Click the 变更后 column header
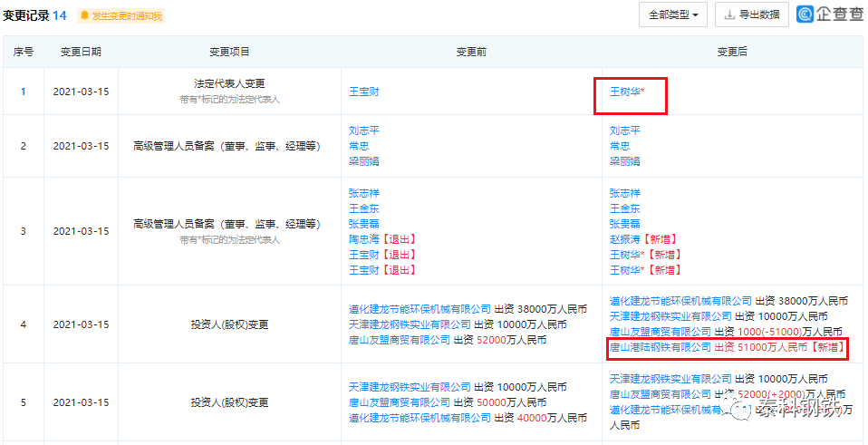This screenshot has width=868, height=445. click(x=732, y=52)
